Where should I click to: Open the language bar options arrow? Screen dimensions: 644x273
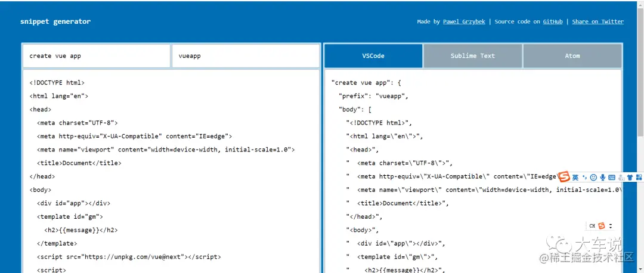pos(611,226)
